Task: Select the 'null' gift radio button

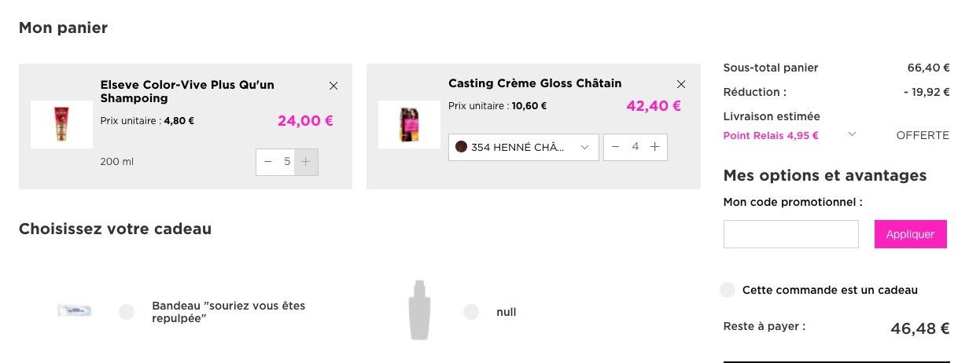Action: pyautogui.click(x=471, y=312)
